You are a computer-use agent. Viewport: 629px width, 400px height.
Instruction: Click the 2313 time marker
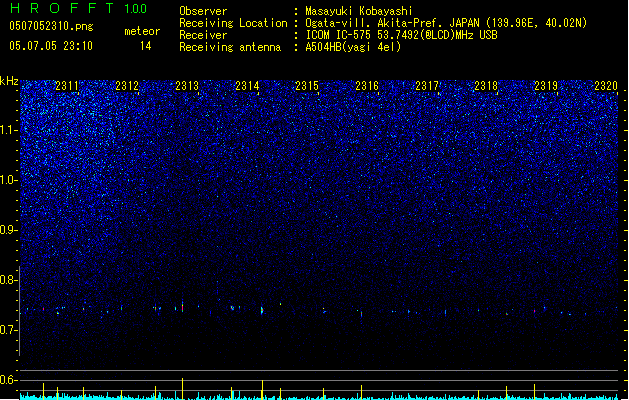click(x=187, y=86)
